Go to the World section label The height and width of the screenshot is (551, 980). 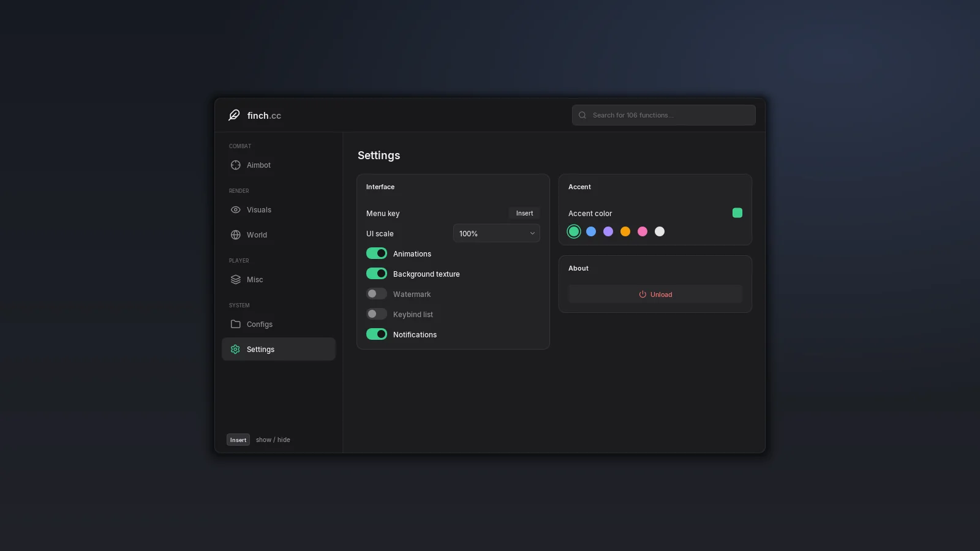pyautogui.click(x=257, y=235)
